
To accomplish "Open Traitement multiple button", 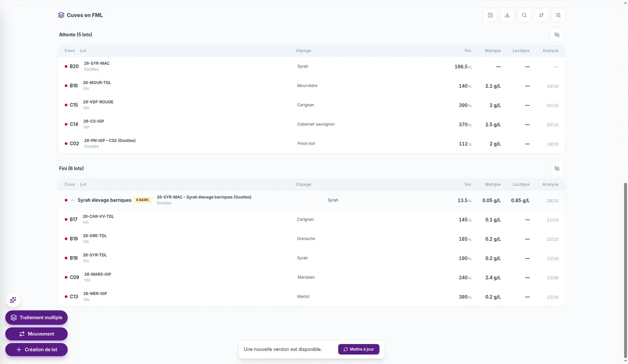I will (37, 317).
